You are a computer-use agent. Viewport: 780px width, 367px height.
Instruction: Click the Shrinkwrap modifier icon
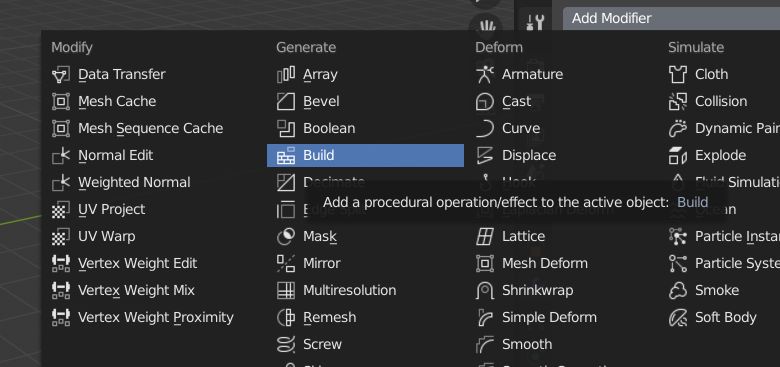[x=485, y=290]
